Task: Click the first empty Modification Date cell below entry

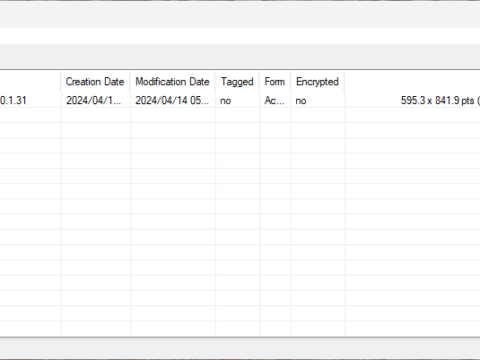Action: [173, 115]
